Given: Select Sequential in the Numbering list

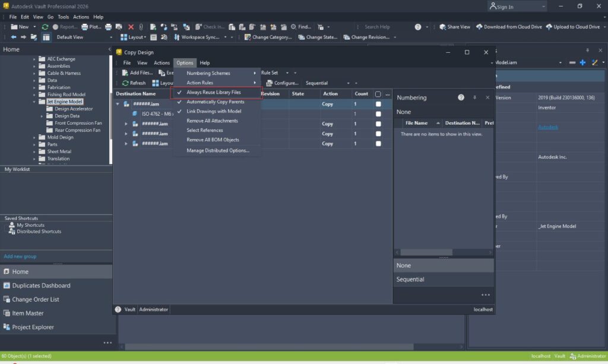Looking at the screenshot, I should pyautogui.click(x=410, y=279).
